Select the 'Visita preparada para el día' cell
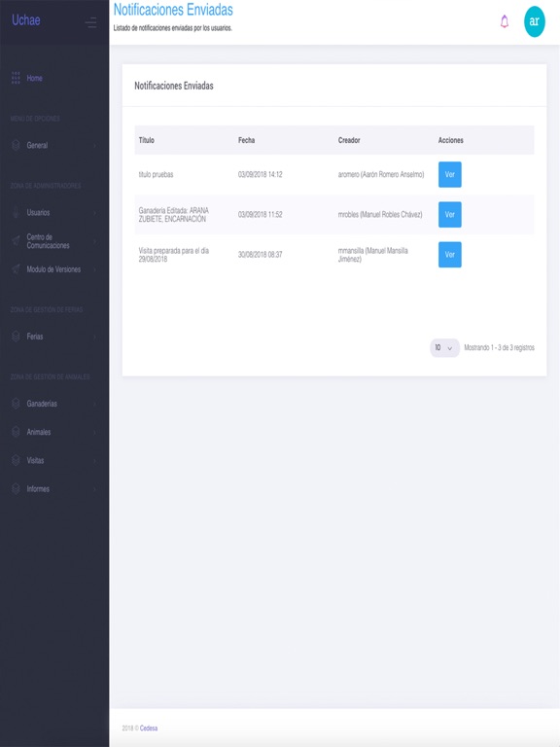This screenshot has width=560, height=747. [x=173, y=255]
